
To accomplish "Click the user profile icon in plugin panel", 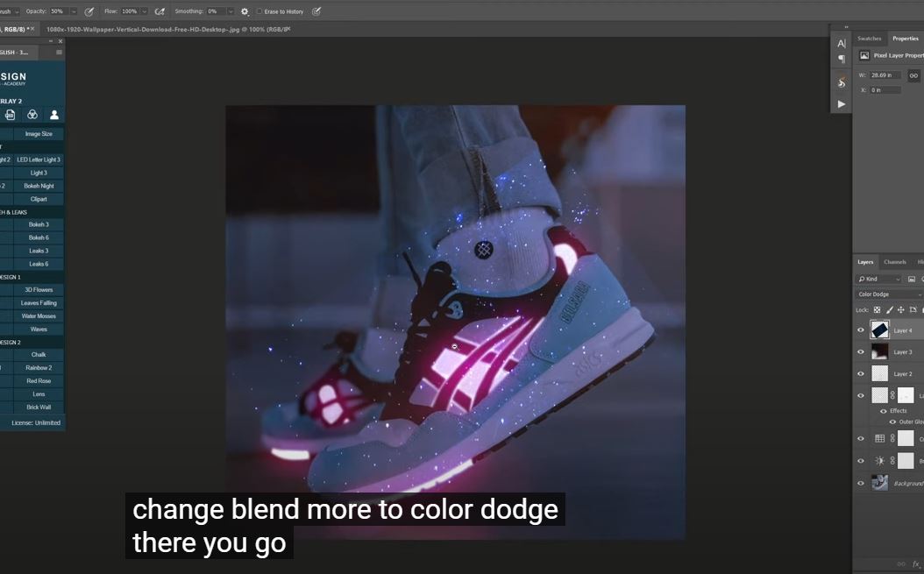I will (x=54, y=115).
